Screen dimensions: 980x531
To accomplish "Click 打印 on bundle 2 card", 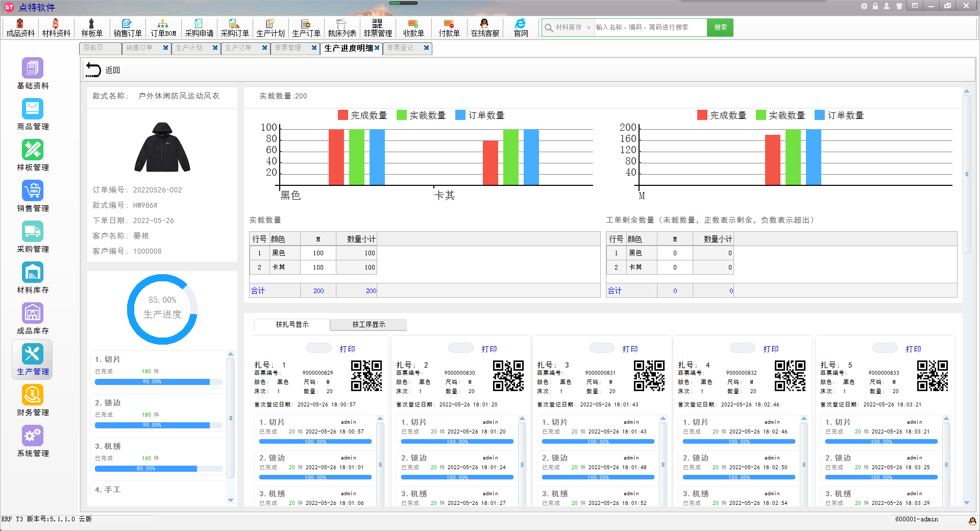I will [489, 349].
